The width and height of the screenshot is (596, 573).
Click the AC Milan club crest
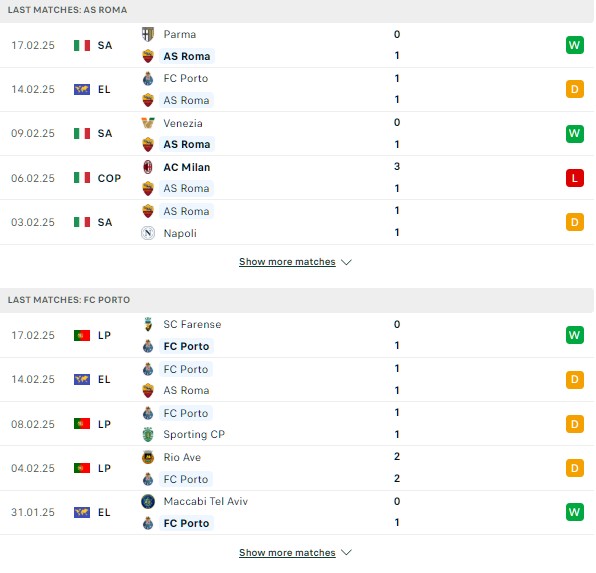[x=148, y=167]
